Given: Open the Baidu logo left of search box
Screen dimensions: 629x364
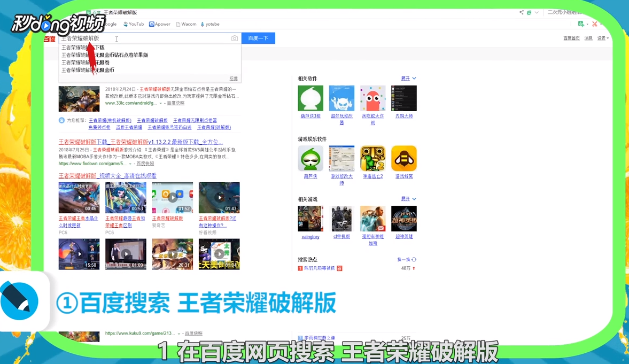Looking at the screenshot, I should pos(50,39).
